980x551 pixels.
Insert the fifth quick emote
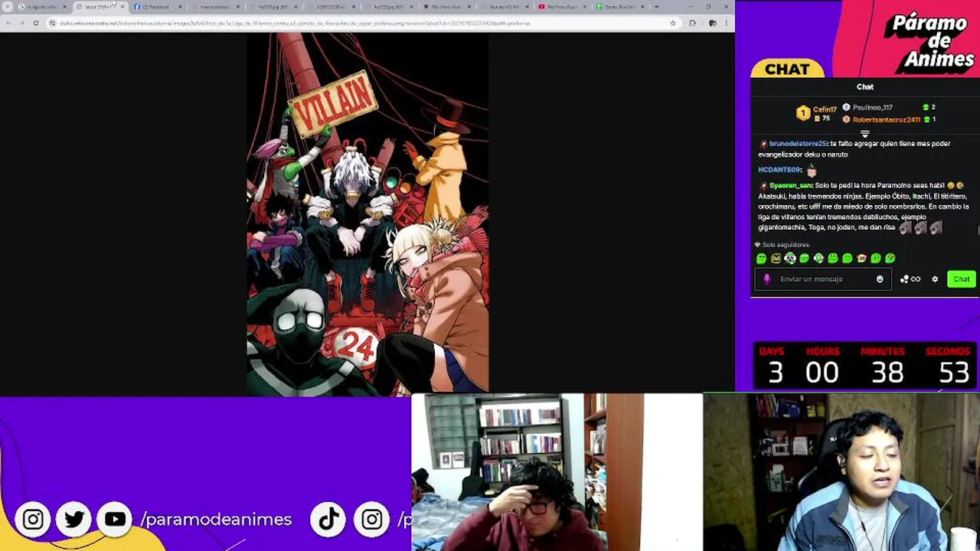pos(818,259)
